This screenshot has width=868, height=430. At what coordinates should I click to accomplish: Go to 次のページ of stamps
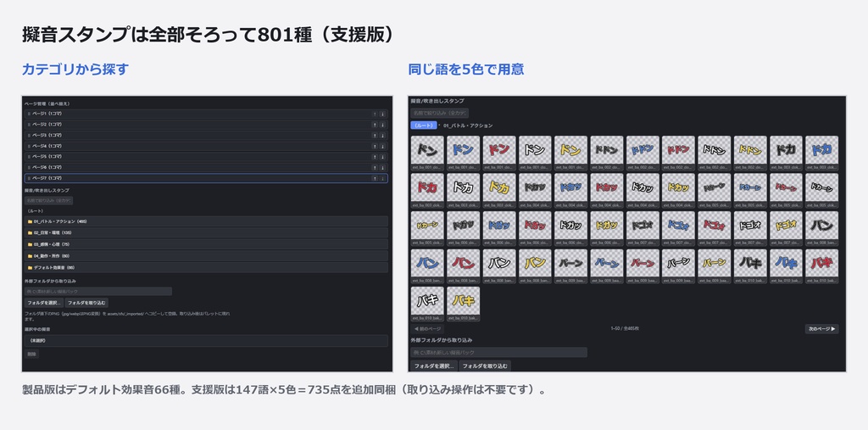point(821,329)
